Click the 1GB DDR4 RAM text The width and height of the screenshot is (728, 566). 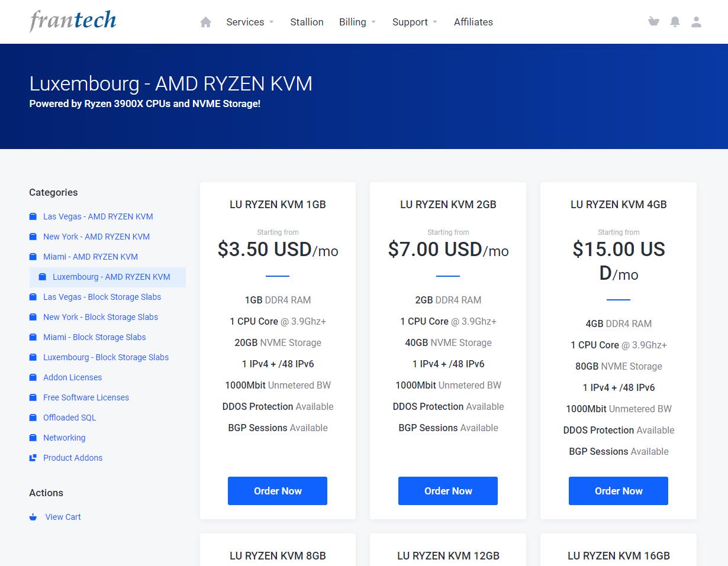pos(278,300)
